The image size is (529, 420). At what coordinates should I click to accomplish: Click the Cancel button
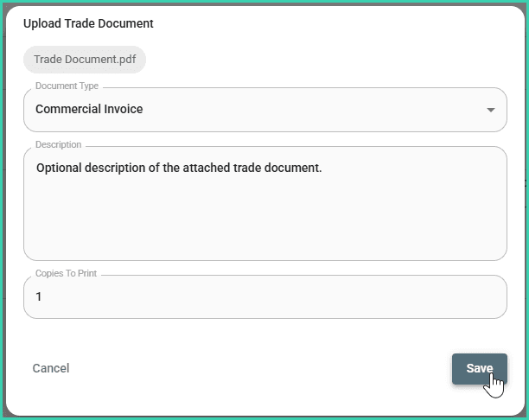(x=51, y=368)
